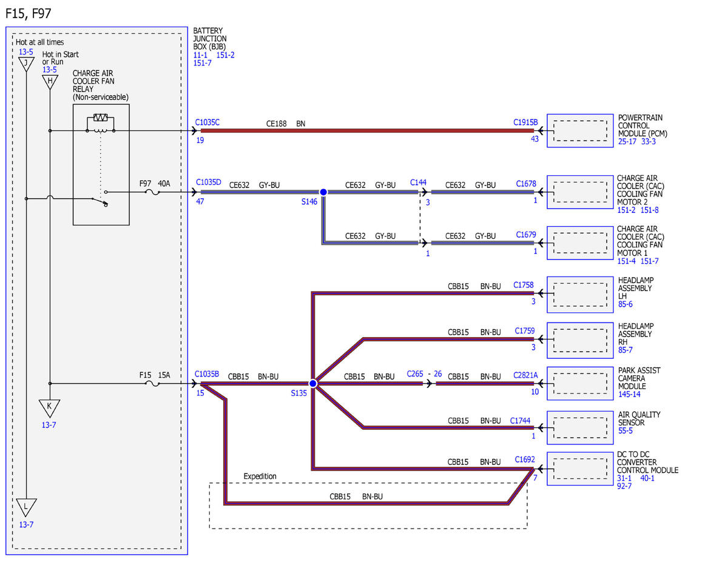Go to page reference 33-3
The image size is (728, 562).
649,141
